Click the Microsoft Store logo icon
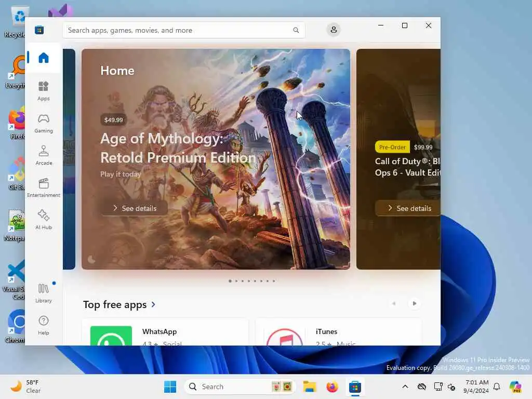This screenshot has width=532, height=399. point(39,30)
